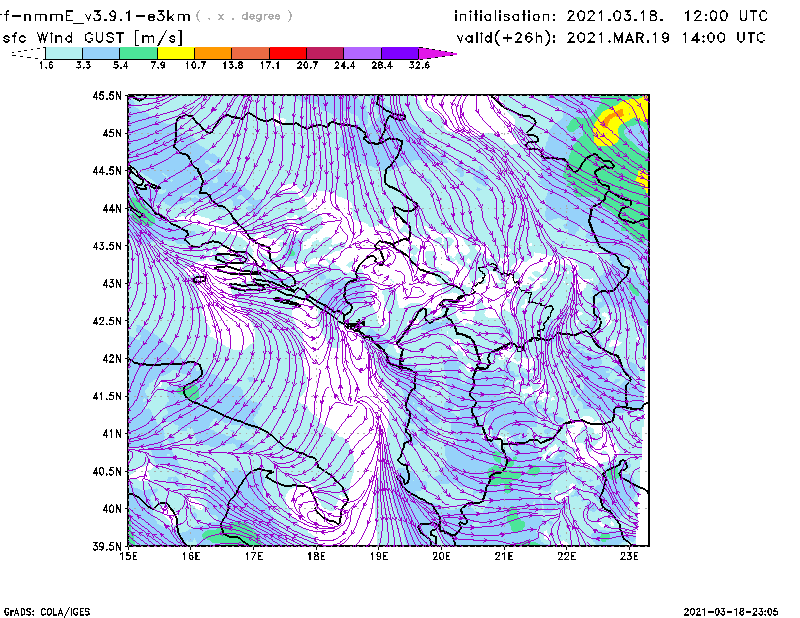Click the orange 10.7–13.8 legend swatch
Viewport: 800px width, 618px height.
pyautogui.click(x=213, y=53)
